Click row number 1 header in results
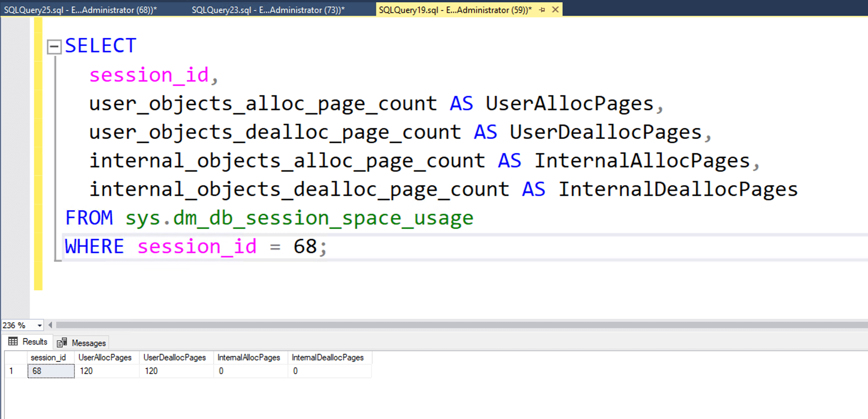The width and height of the screenshot is (868, 419). click(x=11, y=371)
